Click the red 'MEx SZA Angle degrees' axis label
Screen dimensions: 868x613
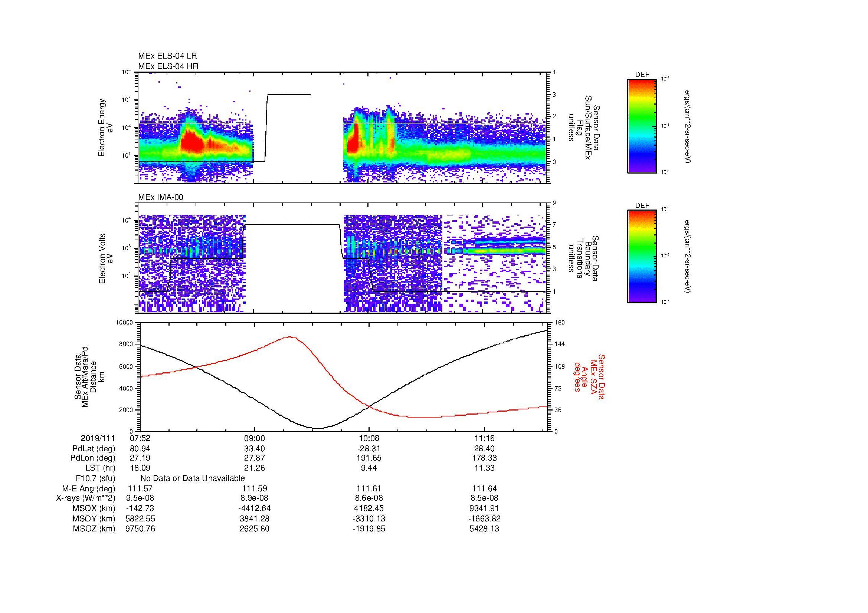(x=590, y=377)
